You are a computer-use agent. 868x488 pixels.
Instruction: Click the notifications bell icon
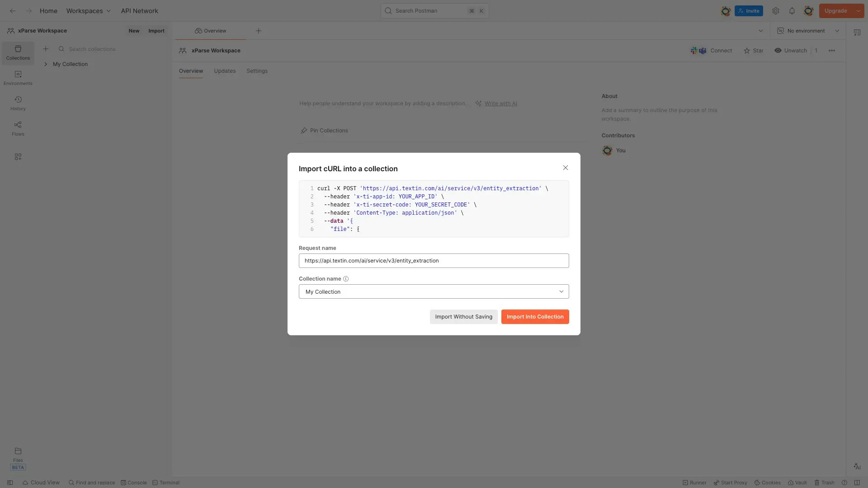tap(792, 11)
